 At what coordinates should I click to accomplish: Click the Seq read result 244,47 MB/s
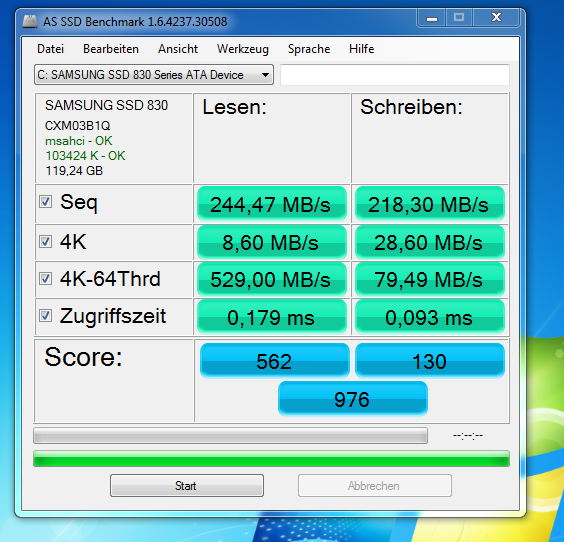point(272,204)
